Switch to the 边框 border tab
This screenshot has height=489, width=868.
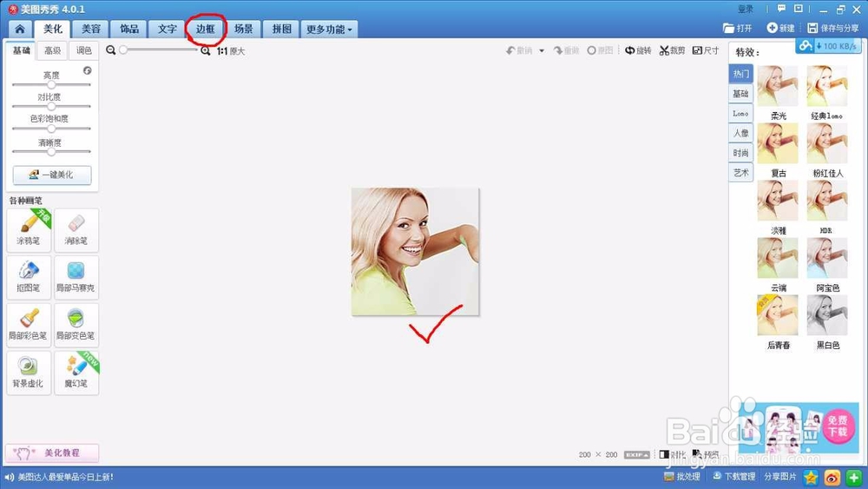(206, 29)
